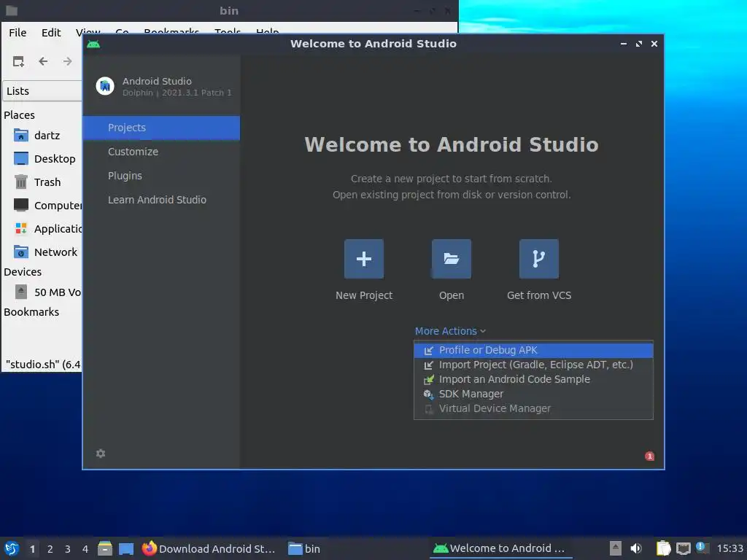Switch to bin window from taskbar
This screenshot has width=747, height=560.
[x=304, y=548]
